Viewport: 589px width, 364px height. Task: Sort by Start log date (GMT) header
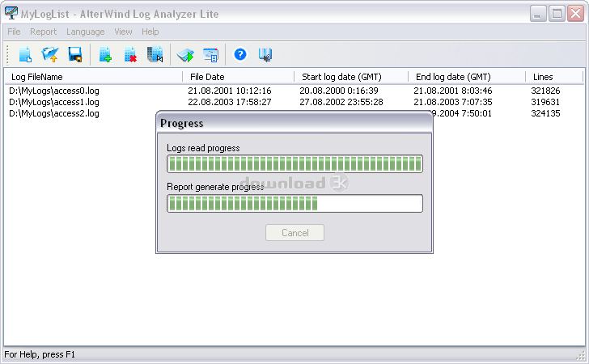(x=351, y=77)
